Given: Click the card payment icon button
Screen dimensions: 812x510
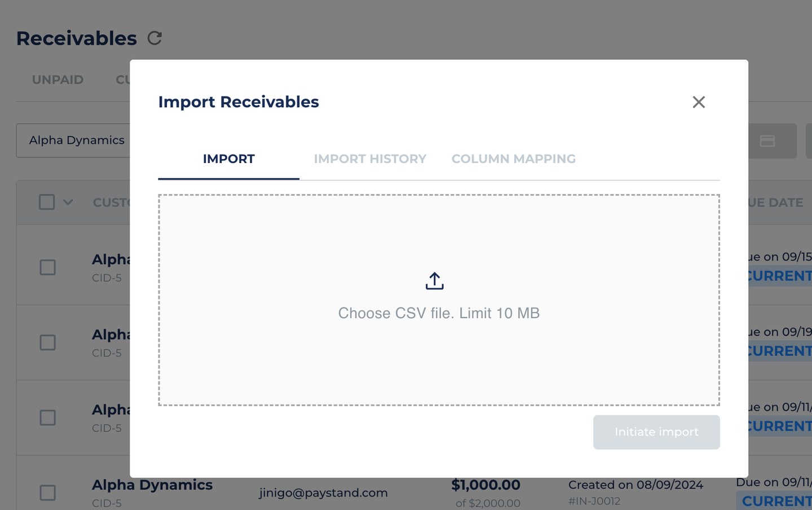Looking at the screenshot, I should (x=767, y=141).
